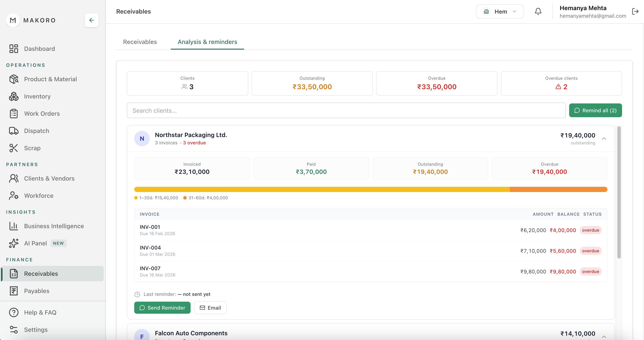Select the Scrap section
This screenshot has height=340, width=644.
[x=32, y=148]
